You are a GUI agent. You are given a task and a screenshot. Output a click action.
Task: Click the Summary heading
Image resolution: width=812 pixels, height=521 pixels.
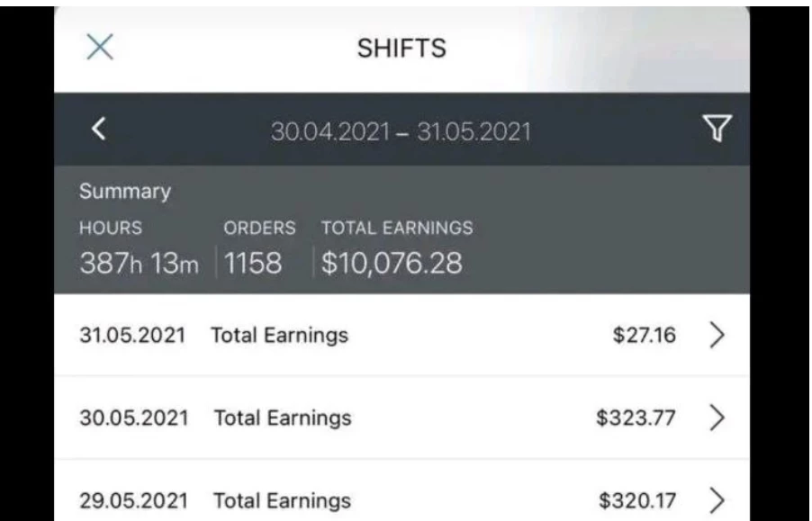[125, 192]
